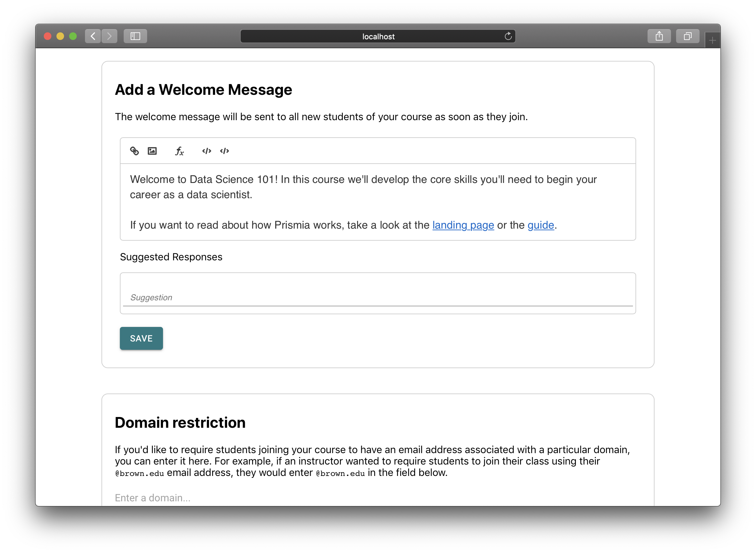The image size is (756, 553).
Task: Open the browser share icon
Action: [x=659, y=36]
